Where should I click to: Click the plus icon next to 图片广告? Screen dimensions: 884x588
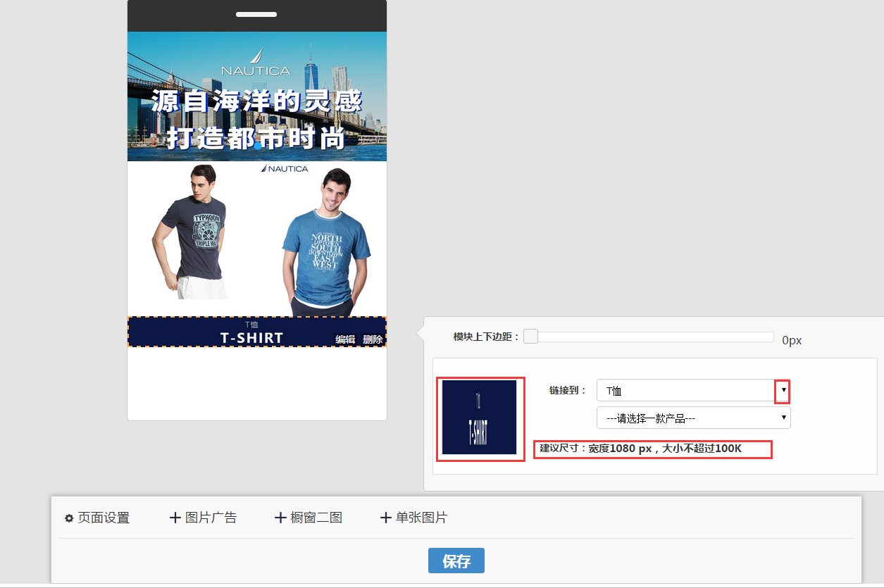[175, 518]
